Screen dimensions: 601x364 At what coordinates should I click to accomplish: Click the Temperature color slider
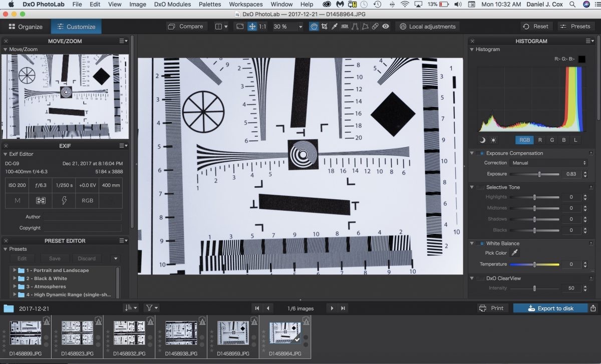click(x=534, y=264)
